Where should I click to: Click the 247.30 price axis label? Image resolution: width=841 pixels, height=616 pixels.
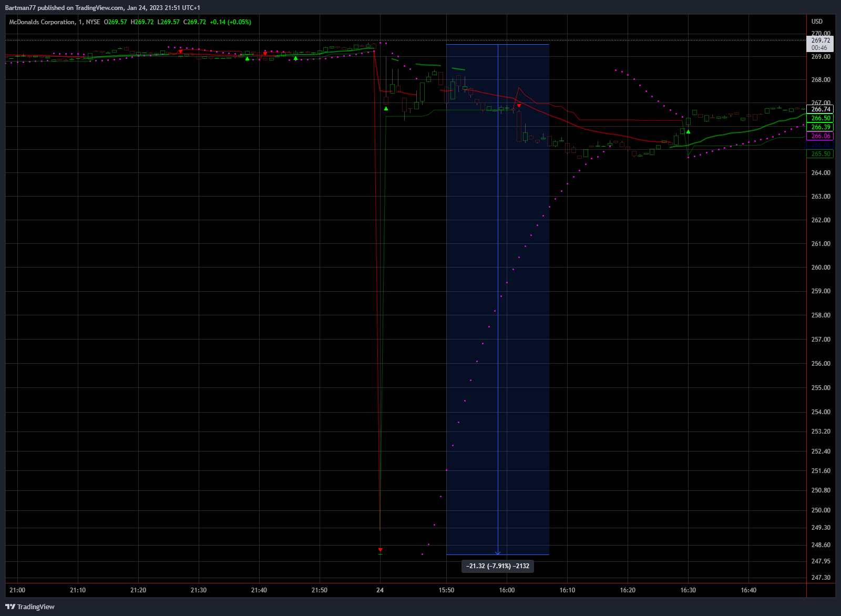click(x=821, y=578)
